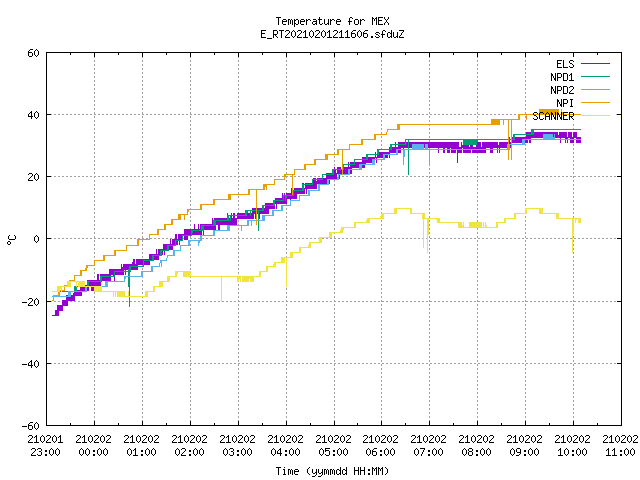Click the 'Time (yymmdd HH:MM)' axis title
Screen dimensions: 640x480
332,471
